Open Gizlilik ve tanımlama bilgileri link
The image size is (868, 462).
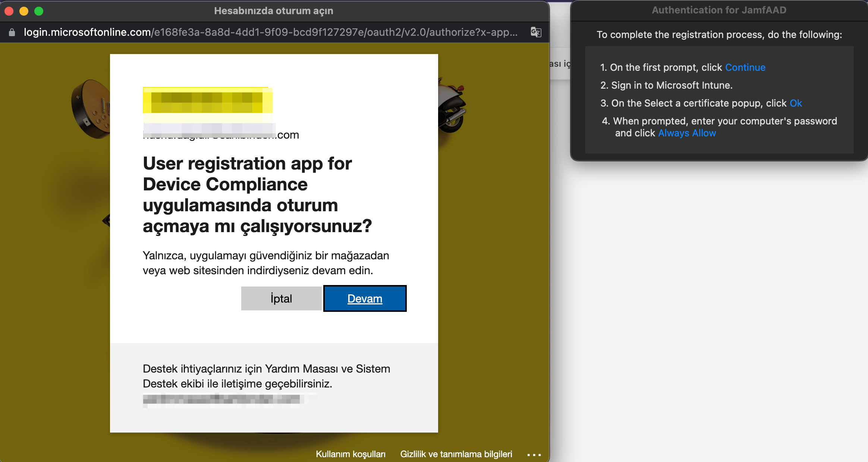pos(456,454)
